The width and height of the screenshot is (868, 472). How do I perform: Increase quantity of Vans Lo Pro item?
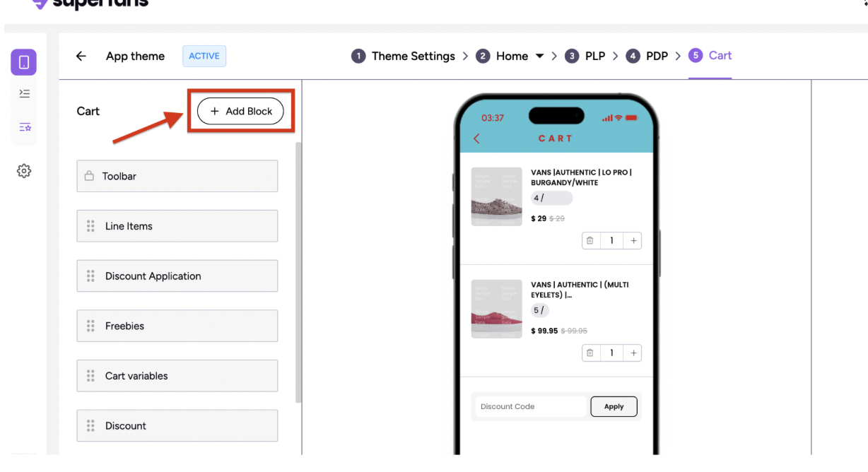(x=633, y=241)
